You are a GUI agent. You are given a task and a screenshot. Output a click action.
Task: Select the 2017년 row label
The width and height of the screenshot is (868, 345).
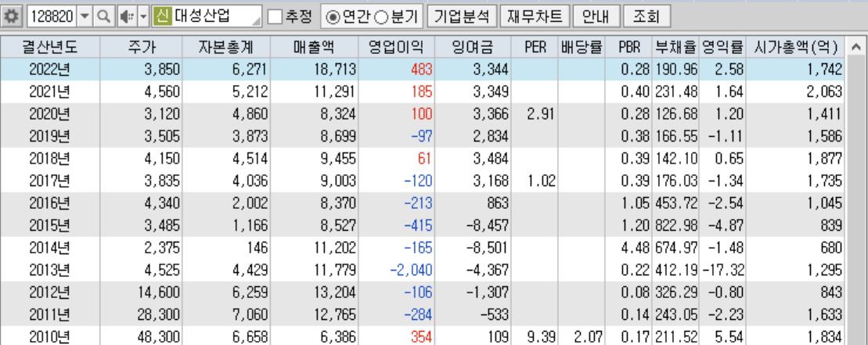coord(50,180)
